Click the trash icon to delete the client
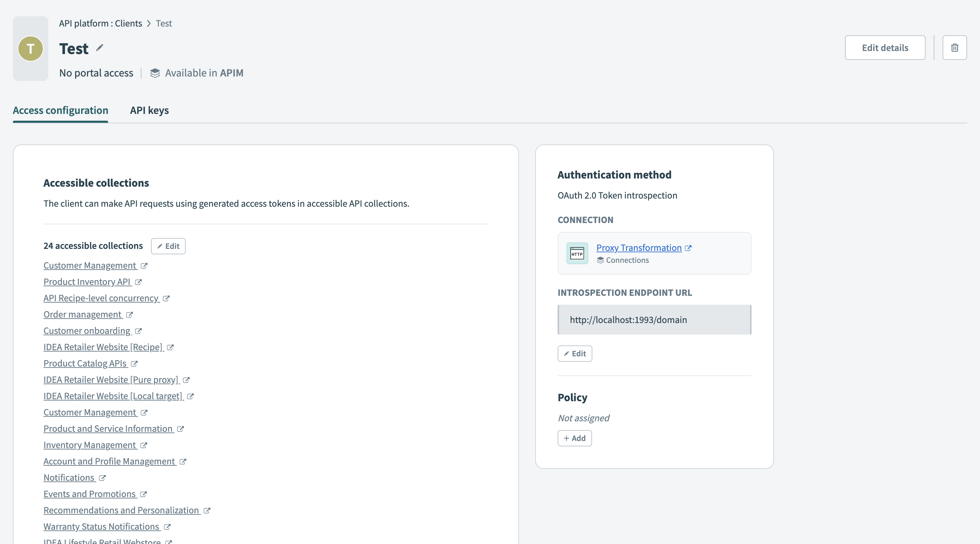The height and width of the screenshot is (544, 980). [x=954, y=47]
